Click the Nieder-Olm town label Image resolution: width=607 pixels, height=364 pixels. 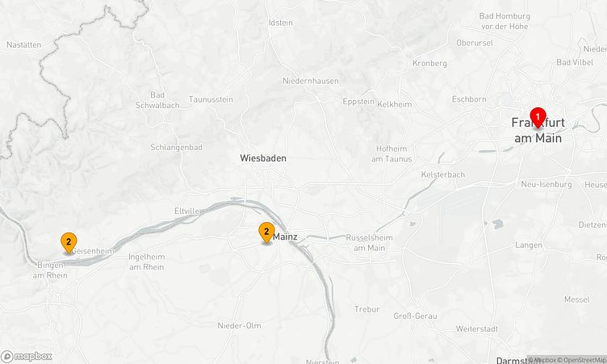pyautogui.click(x=239, y=326)
